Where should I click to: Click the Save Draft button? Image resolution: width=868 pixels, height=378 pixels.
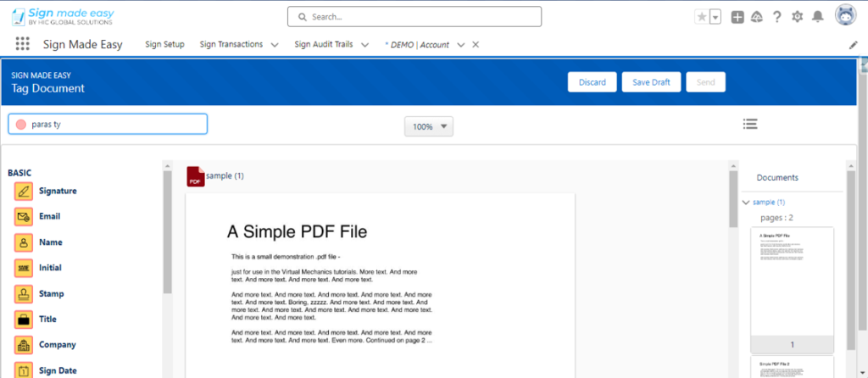click(652, 82)
